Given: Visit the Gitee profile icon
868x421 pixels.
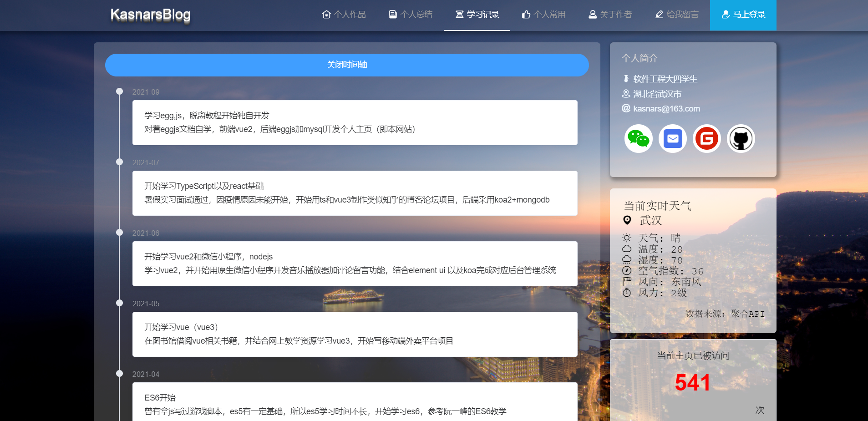Looking at the screenshot, I should [706, 138].
